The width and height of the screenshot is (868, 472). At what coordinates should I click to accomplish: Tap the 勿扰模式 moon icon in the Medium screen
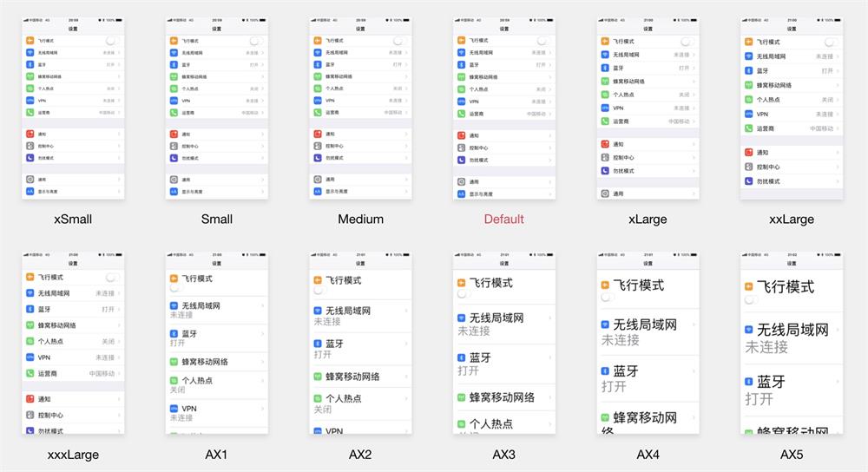(x=318, y=158)
